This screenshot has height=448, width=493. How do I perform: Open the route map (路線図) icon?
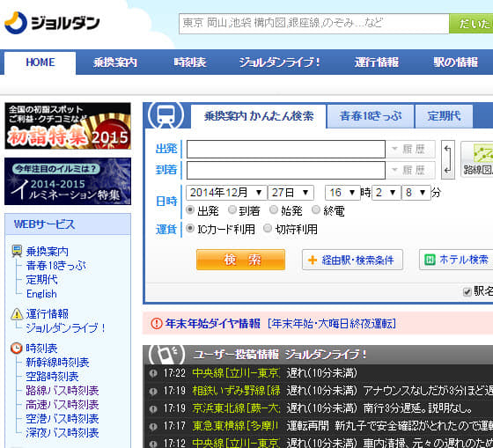(477, 159)
